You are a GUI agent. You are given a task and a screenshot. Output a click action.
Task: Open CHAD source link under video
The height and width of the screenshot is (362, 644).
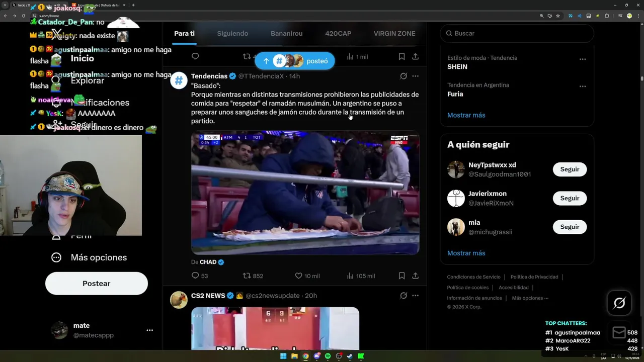pos(212,262)
